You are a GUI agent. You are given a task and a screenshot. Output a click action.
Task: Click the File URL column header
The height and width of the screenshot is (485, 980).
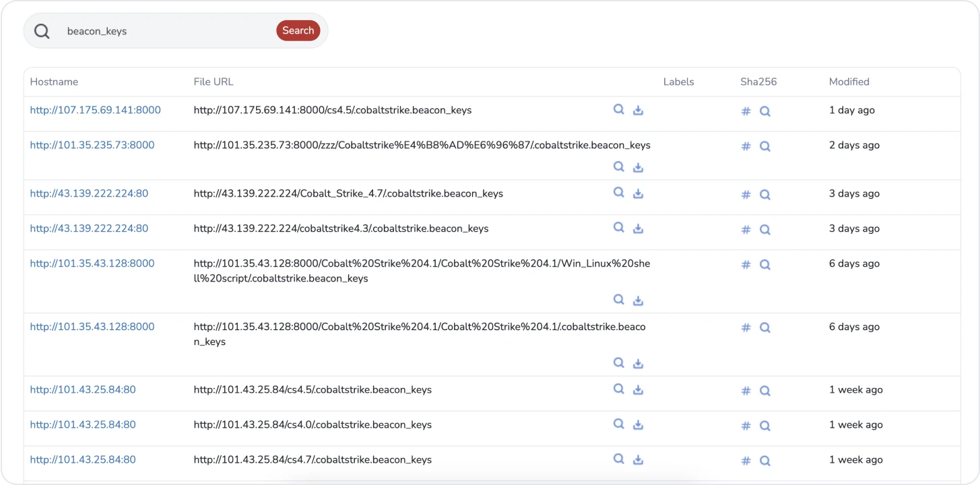[x=214, y=82]
